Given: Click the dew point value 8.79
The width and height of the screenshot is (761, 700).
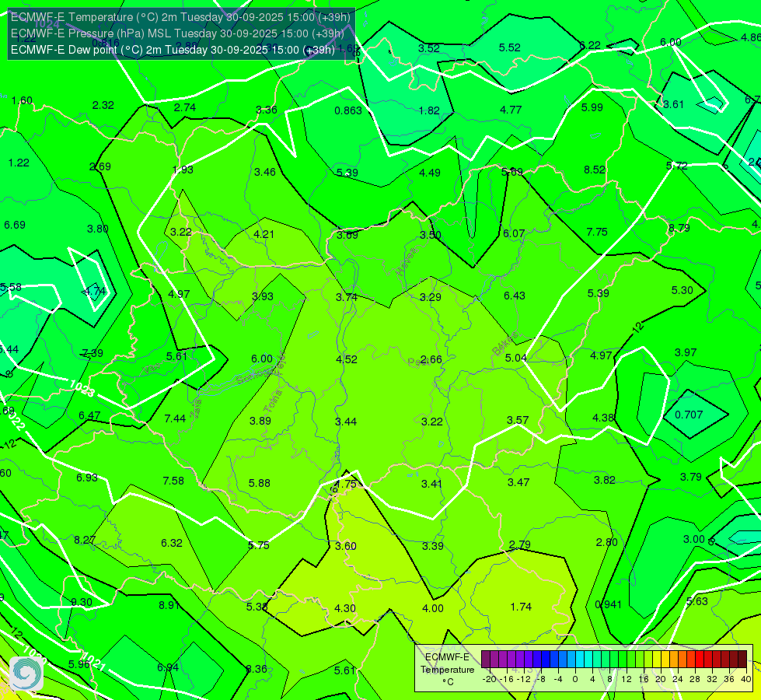Looking at the screenshot, I should (x=679, y=228).
